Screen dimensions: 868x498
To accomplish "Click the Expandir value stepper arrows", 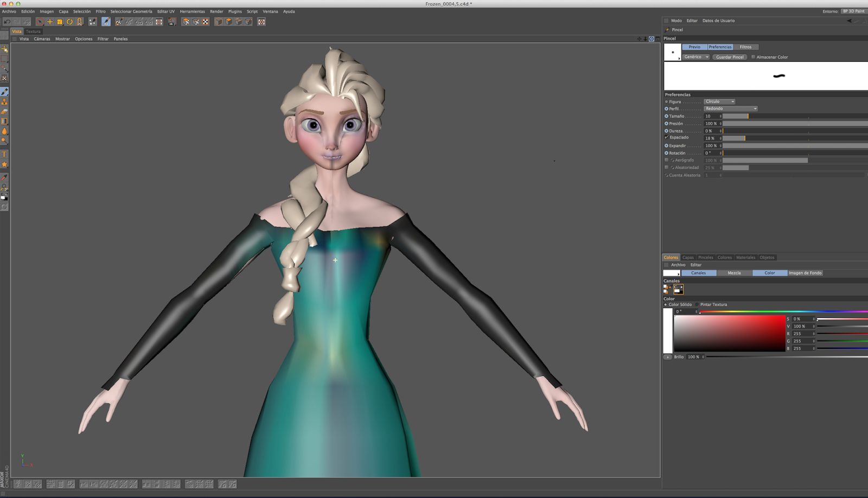I will [x=720, y=146].
